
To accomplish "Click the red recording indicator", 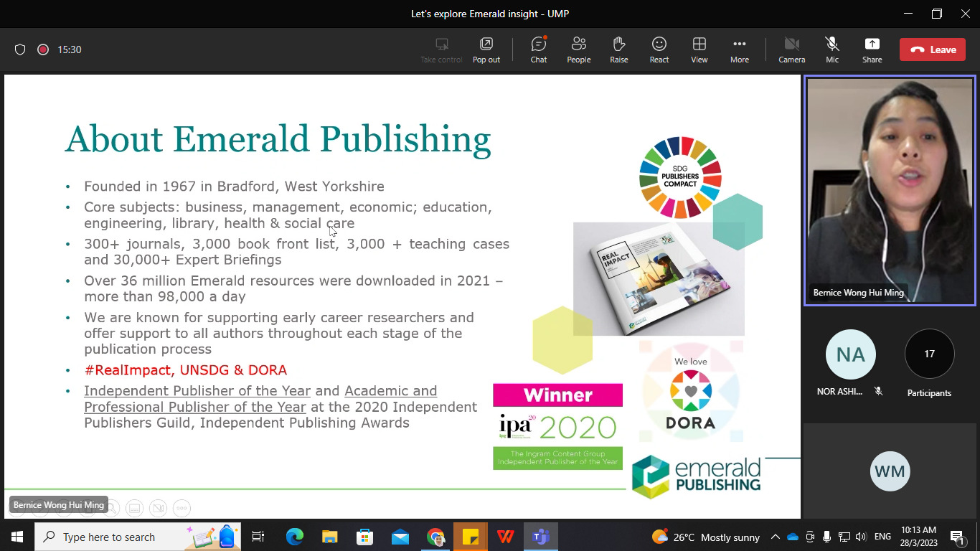I will (43, 50).
